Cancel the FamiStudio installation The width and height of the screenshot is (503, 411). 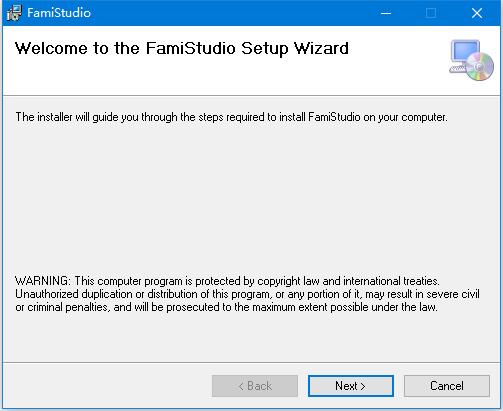pos(447,386)
